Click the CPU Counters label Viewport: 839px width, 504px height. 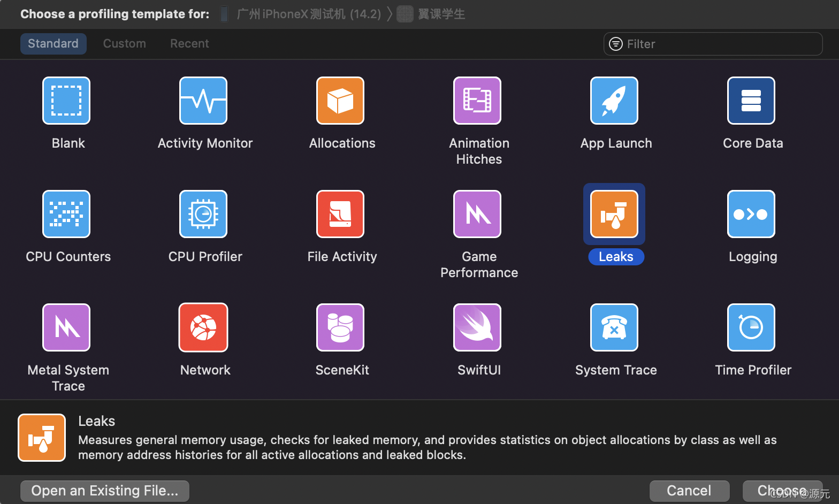click(x=68, y=257)
